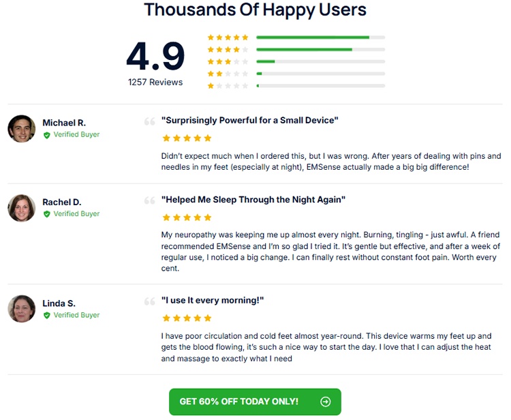The image size is (511, 420).
Task: Click Get 60% Off Today Only button
Action: coord(255,402)
